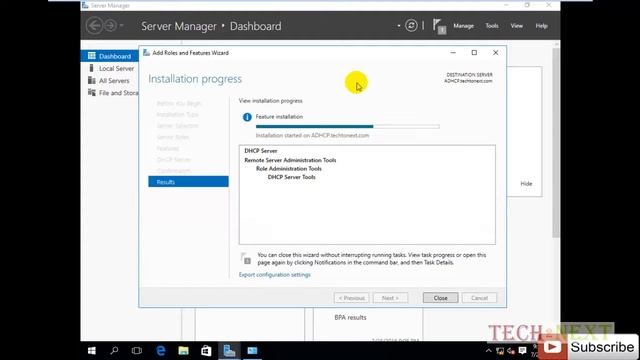Click Hide in the dashboard welcome tile
Image resolution: width=640 pixels, height=360 pixels.
(526, 184)
